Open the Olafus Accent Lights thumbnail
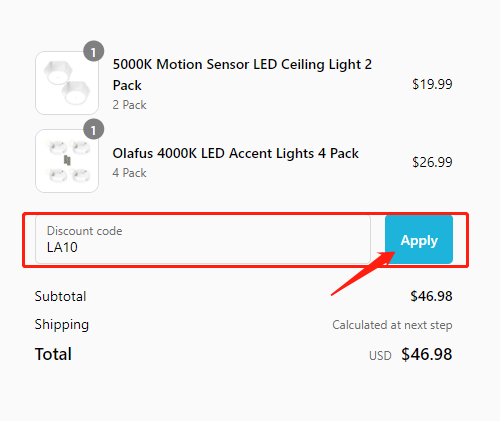 pos(67,161)
